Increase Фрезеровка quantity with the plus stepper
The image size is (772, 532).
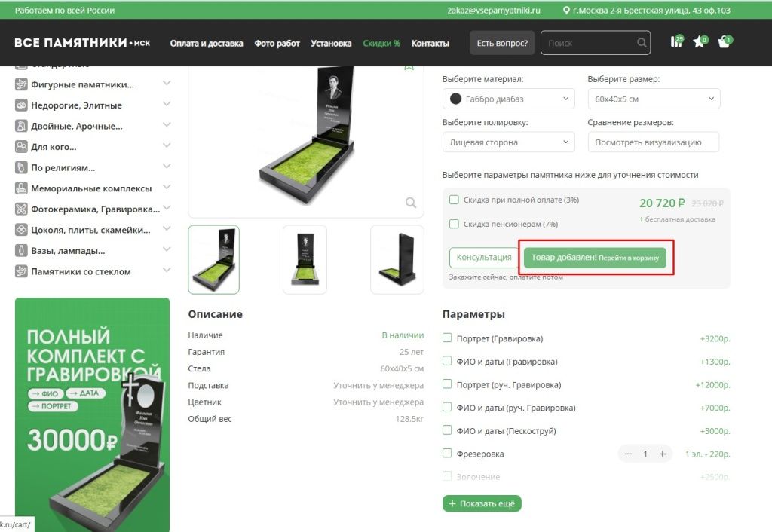point(663,454)
